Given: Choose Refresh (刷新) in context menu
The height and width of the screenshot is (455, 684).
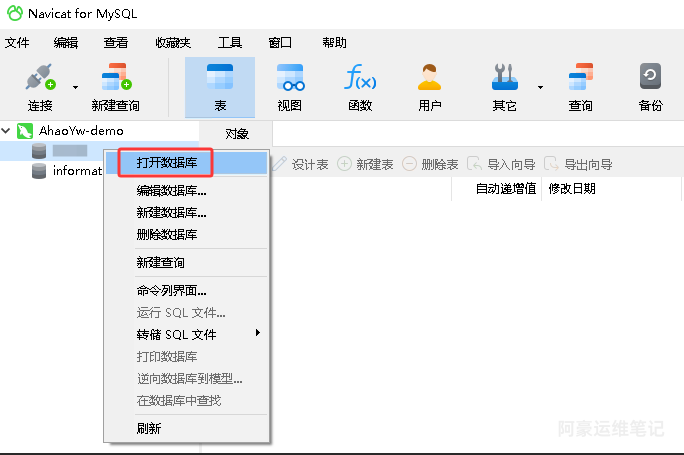Looking at the screenshot, I should [186, 428].
